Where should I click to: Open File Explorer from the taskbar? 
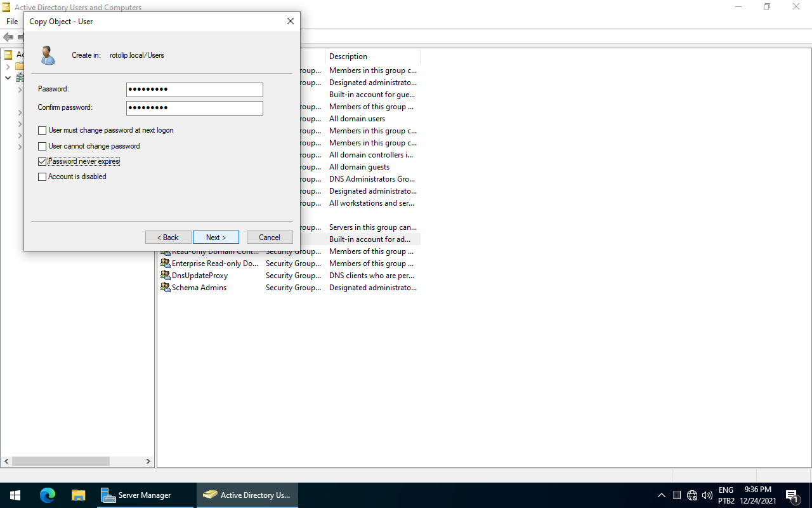(78, 495)
